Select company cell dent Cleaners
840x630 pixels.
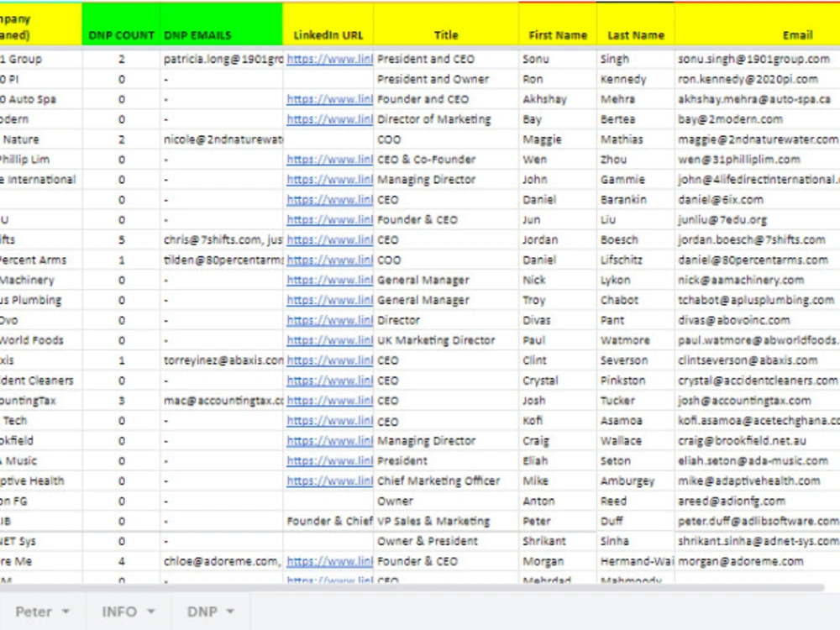[40, 381]
